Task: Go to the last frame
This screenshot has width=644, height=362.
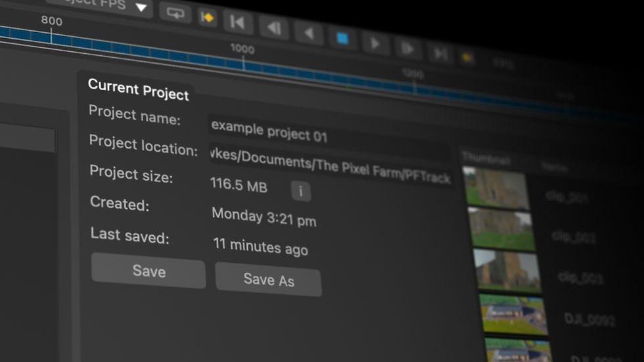Action: [441, 54]
